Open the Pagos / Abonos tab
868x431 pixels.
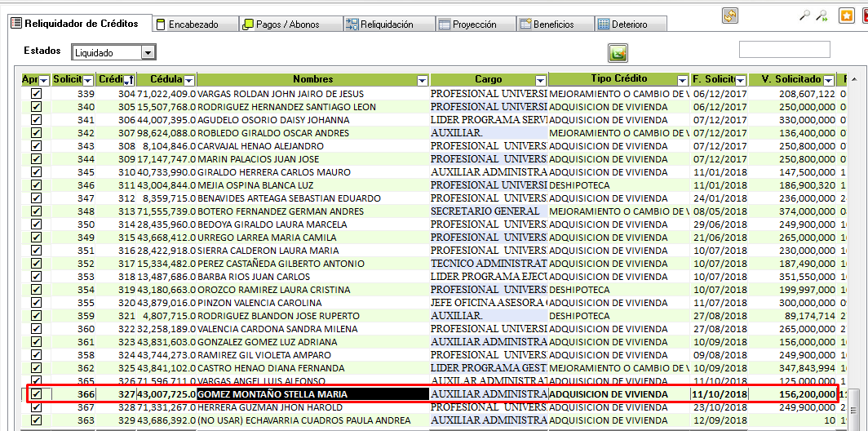290,24
